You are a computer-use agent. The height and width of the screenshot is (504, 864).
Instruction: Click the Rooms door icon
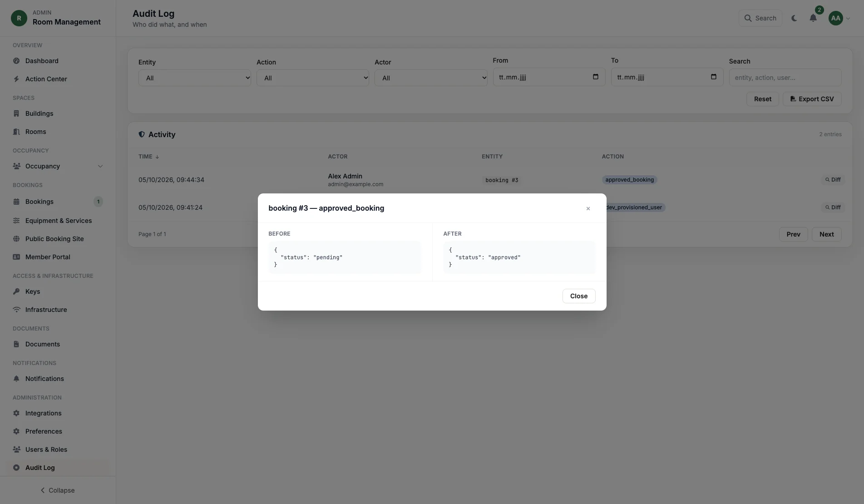coord(16,132)
